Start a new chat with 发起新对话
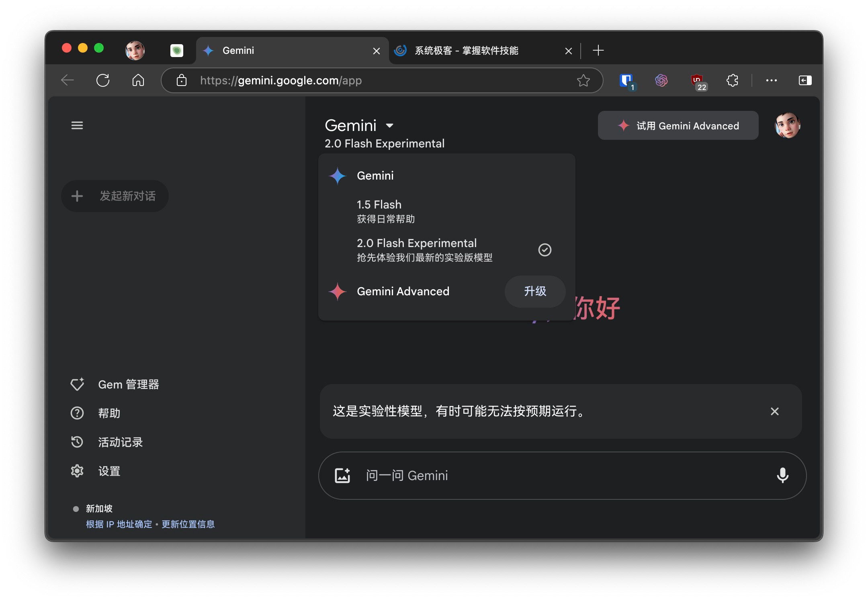Viewport: 868px width, 601px height. pos(115,196)
